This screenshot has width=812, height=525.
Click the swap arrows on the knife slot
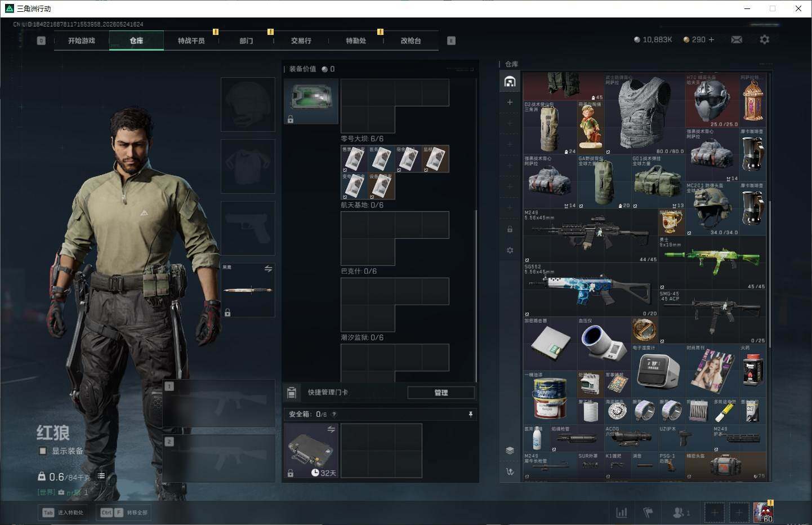tap(268, 269)
